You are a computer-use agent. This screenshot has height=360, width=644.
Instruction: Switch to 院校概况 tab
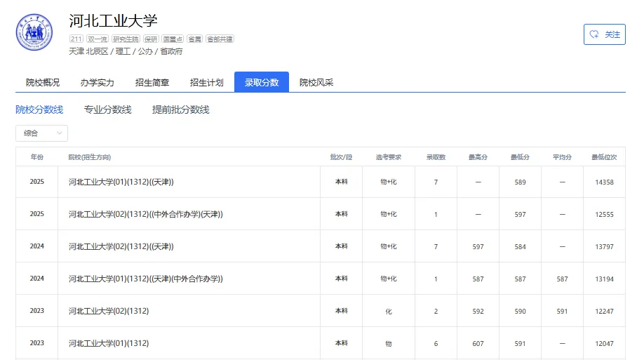coord(43,82)
